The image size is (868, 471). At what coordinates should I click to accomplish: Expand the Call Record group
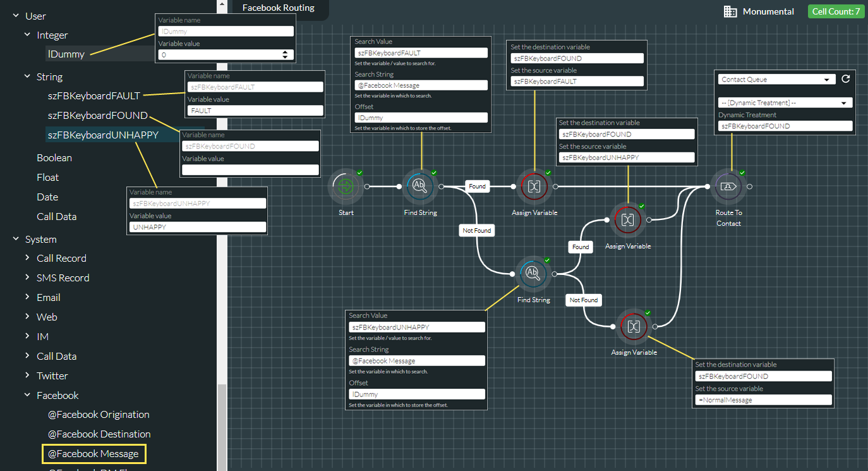click(27, 258)
